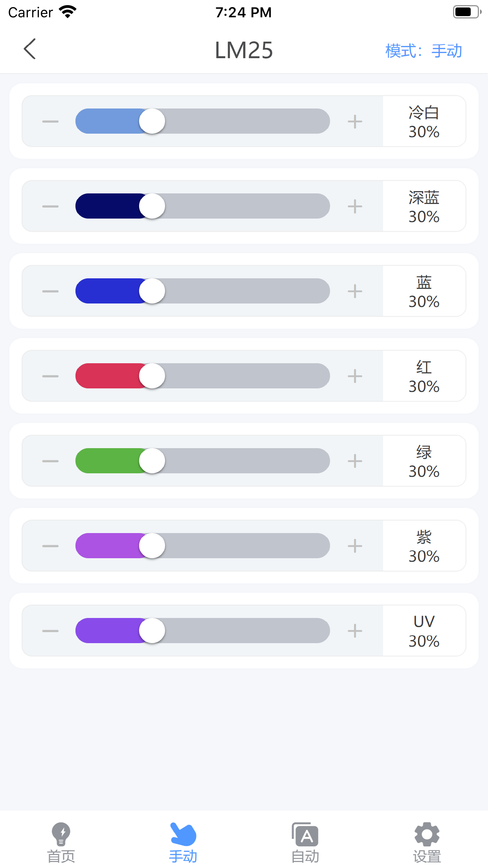The image size is (488, 868).
Task: Tap plus icon for 紫 channel
Action: (x=355, y=546)
